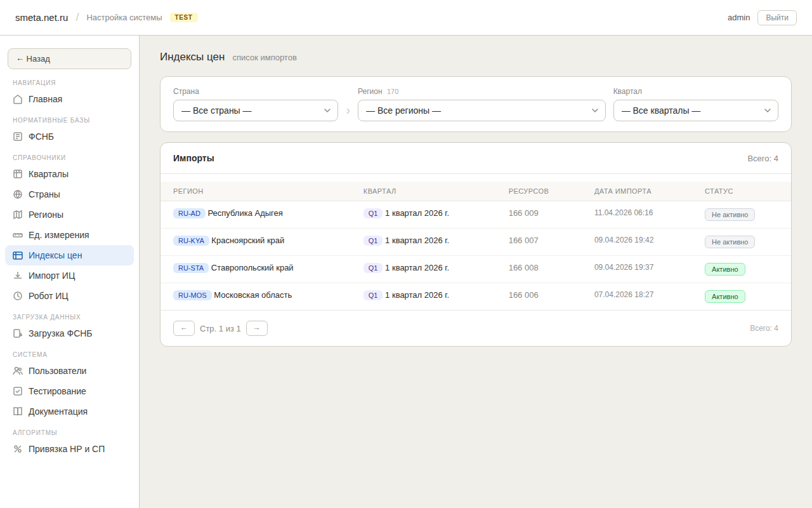Click the download icon beside Импорт ИЦ
Screen dimensions: 812x508
point(18,276)
